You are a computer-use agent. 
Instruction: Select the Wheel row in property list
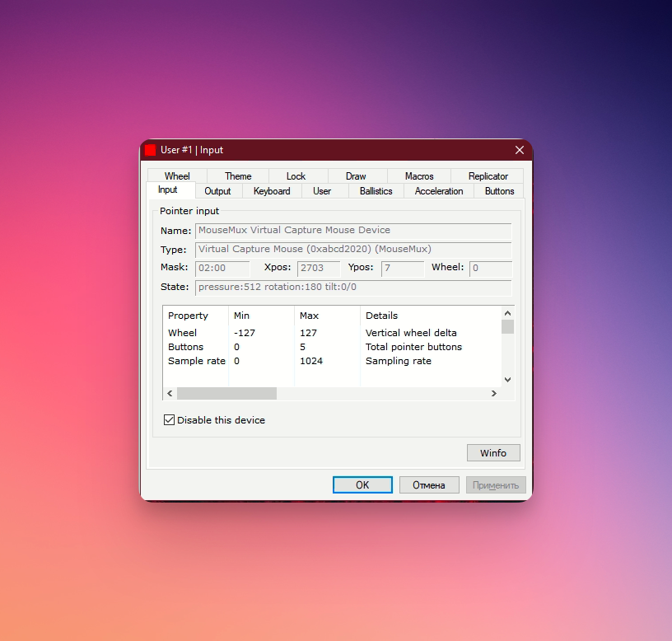click(332, 333)
